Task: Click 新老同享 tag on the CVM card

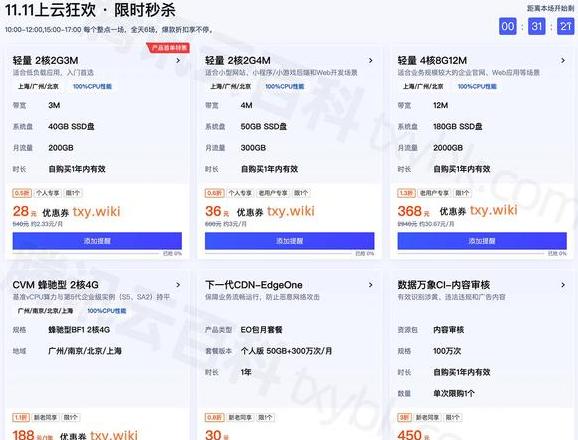Action: [x=45, y=418]
